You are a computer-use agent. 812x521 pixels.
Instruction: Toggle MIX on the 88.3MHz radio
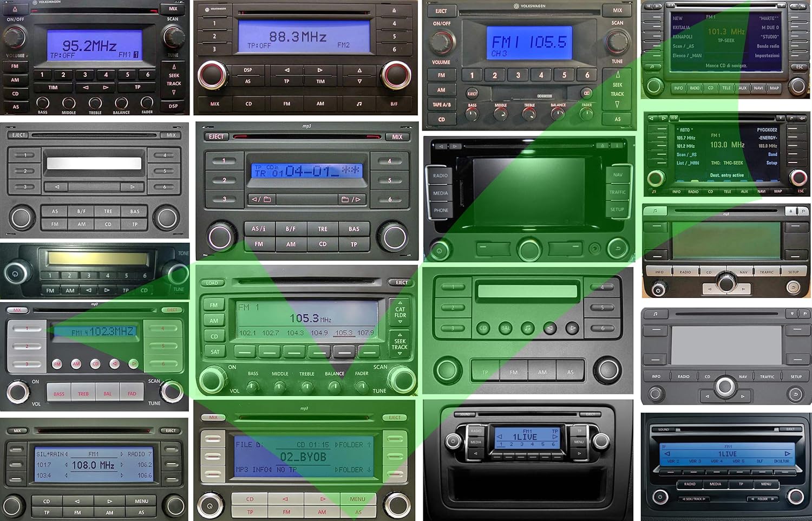[215, 103]
